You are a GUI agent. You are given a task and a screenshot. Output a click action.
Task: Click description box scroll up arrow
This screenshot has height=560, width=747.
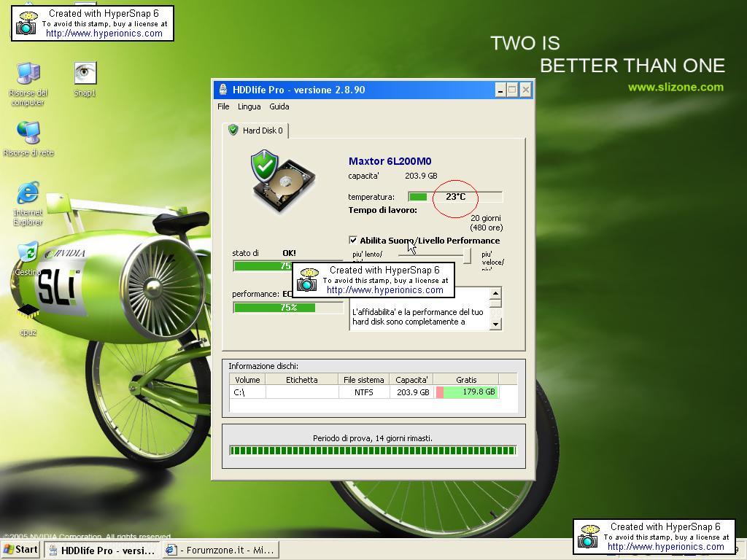495,293
